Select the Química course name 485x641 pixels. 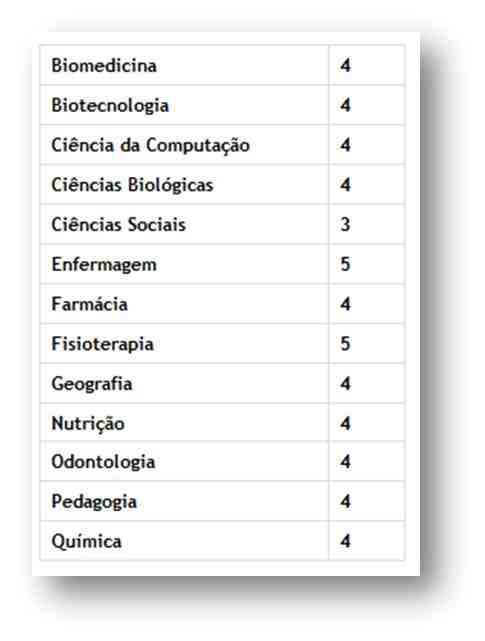coord(87,541)
